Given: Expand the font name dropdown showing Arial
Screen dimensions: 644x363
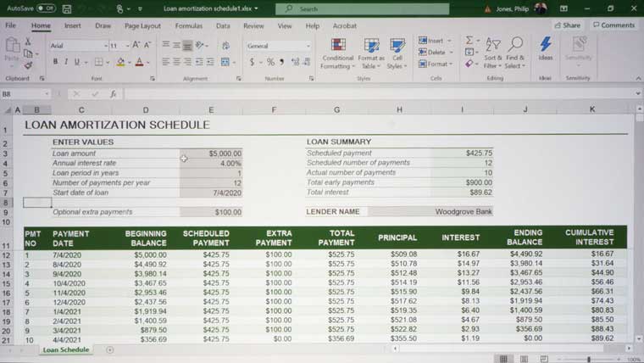Looking at the screenshot, I should pyautogui.click(x=106, y=46).
